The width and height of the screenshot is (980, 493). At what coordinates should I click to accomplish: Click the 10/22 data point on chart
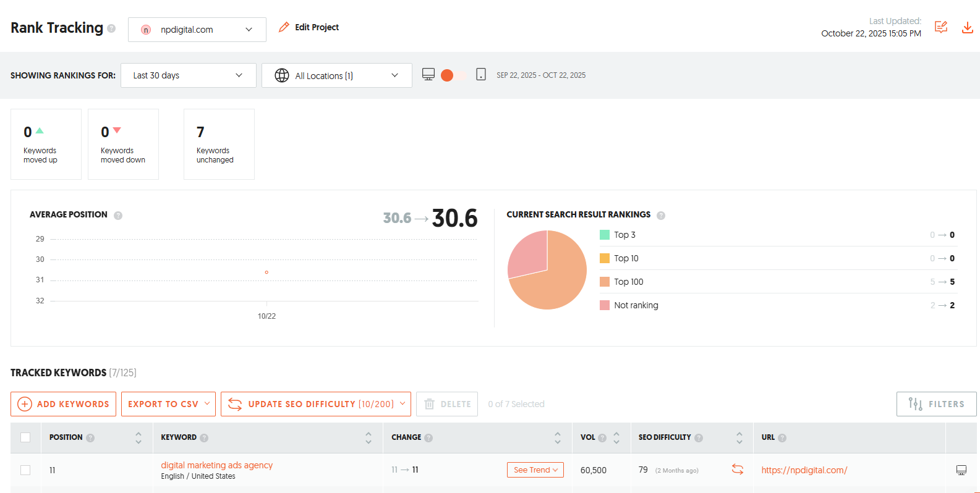(266, 272)
